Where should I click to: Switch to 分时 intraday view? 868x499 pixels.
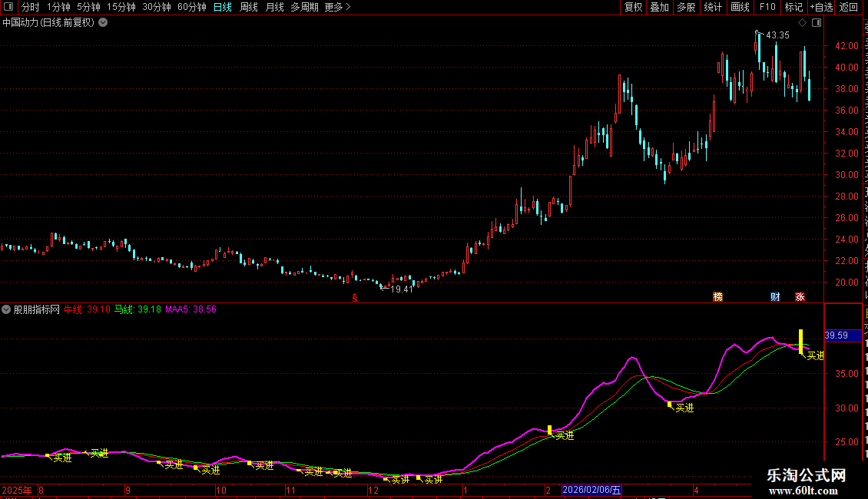click(x=31, y=7)
